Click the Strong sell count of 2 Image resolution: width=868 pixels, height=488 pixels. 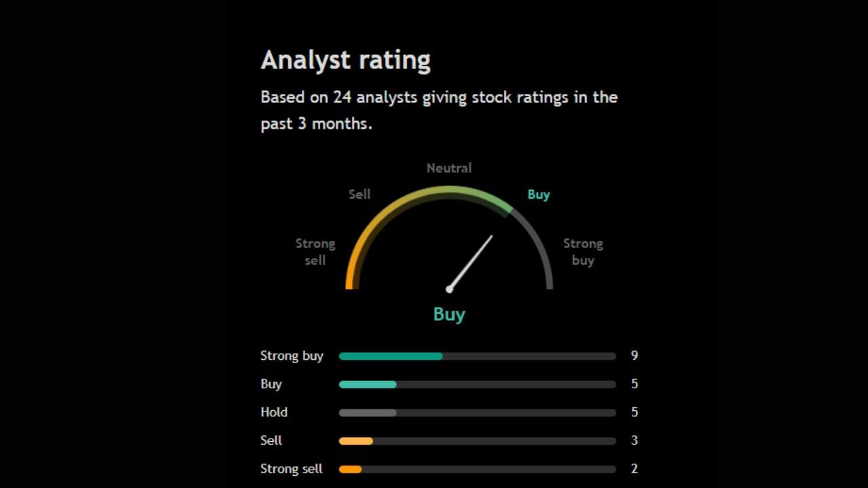click(635, 469)
